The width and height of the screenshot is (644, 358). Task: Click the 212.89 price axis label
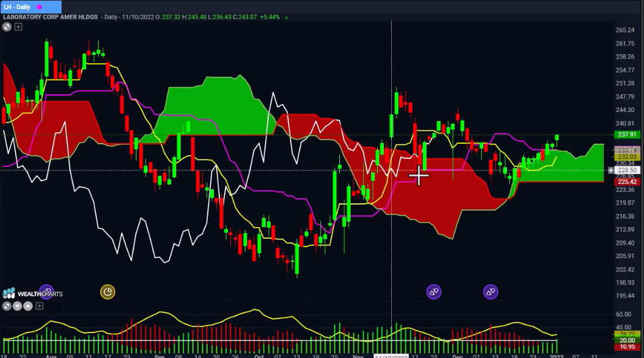click(x=625, y=230)
